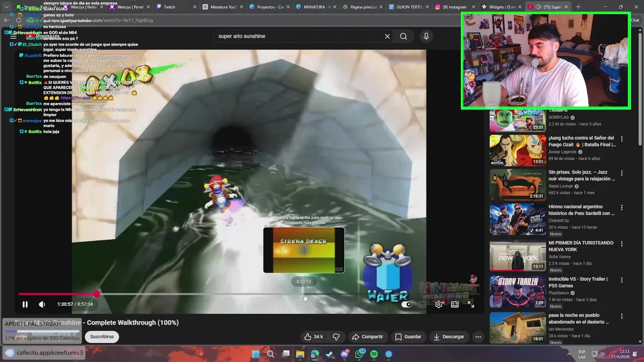Like the video (34 k)
The width and height of the screenshot is (644, 362).
click(313, 337)
